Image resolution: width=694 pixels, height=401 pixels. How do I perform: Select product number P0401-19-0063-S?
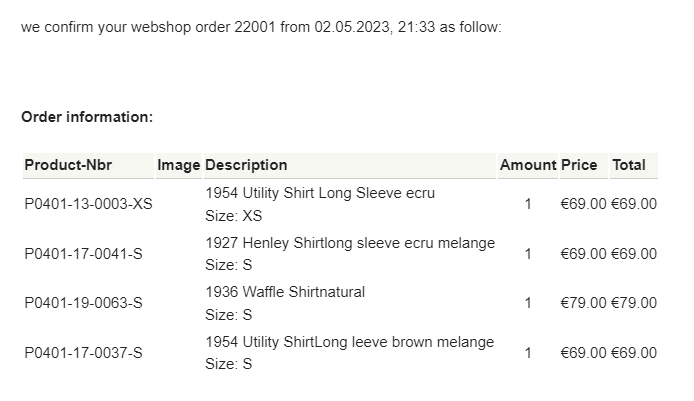point(83,303)
